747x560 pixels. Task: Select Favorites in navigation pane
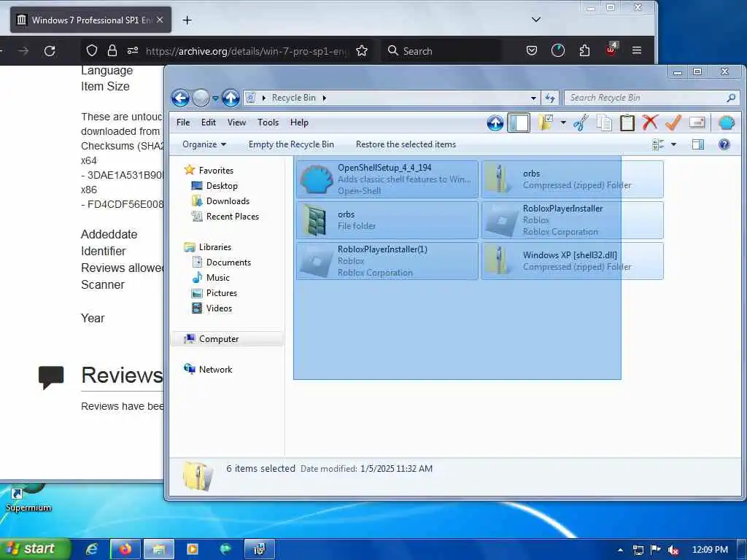tap(216, 170)
